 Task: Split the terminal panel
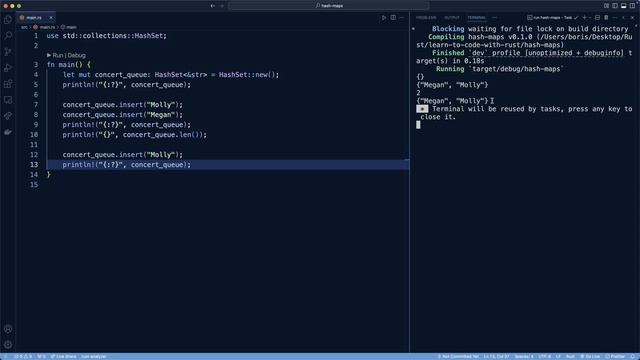[x=598, y=18]
